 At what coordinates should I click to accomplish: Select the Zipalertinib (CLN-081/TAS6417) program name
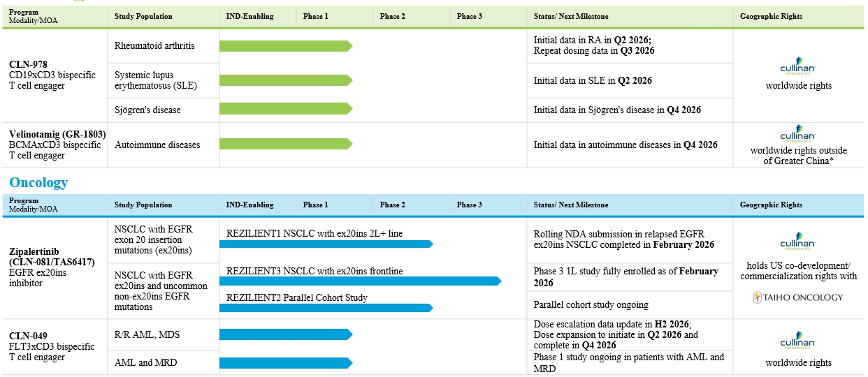click(52, 256)
